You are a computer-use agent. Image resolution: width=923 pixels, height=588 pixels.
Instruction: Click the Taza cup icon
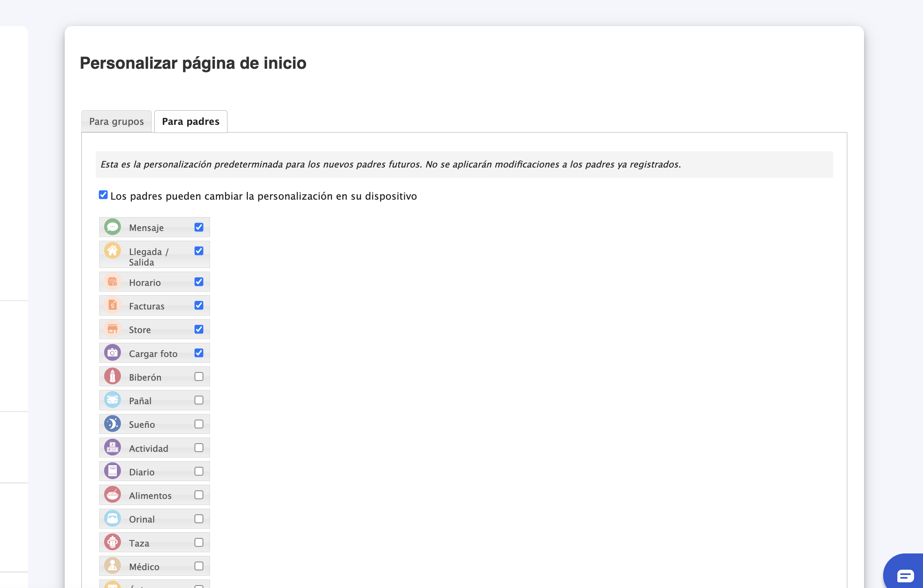pos(112,542)
